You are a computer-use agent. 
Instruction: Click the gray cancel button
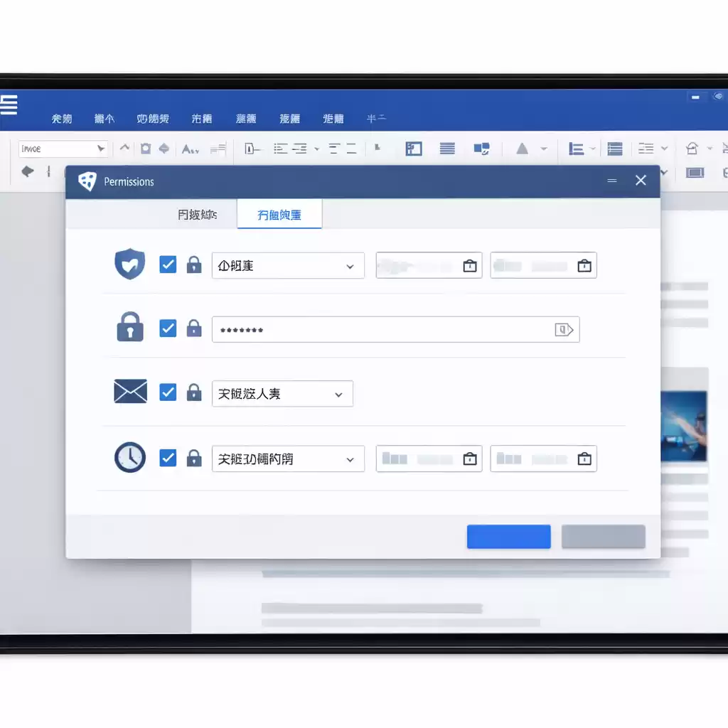[603, 536]
